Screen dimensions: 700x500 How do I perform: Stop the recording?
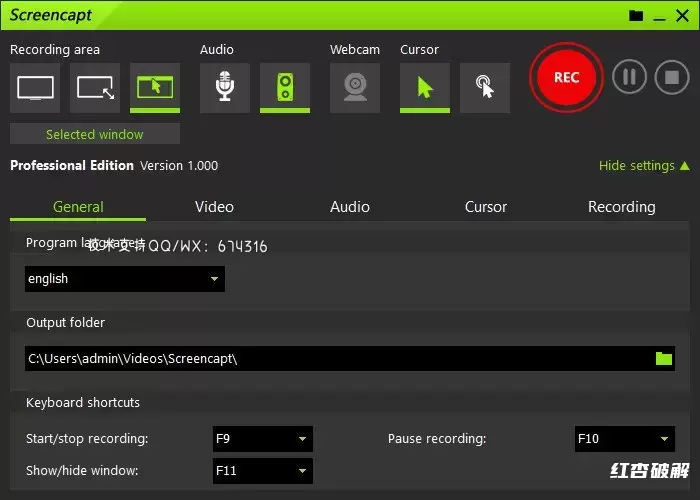[672, 77]
